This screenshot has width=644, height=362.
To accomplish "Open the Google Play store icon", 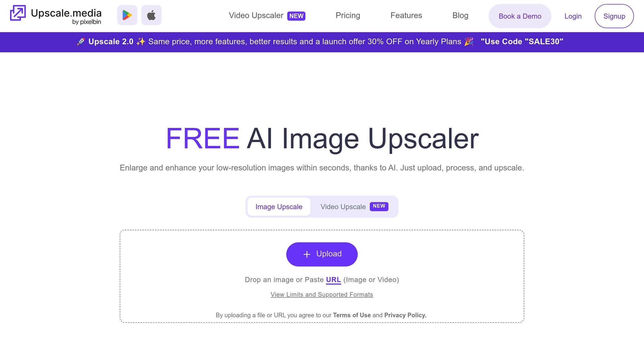I will coord(127,15).
